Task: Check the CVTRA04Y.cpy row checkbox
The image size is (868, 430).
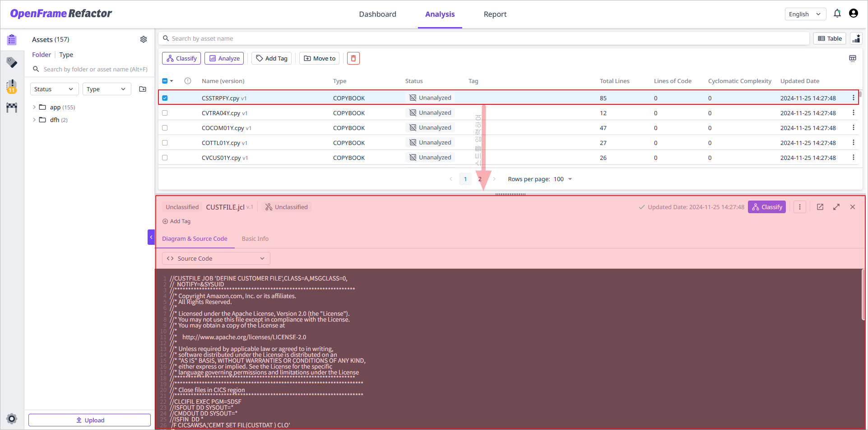Action: [x=165, y=113]
